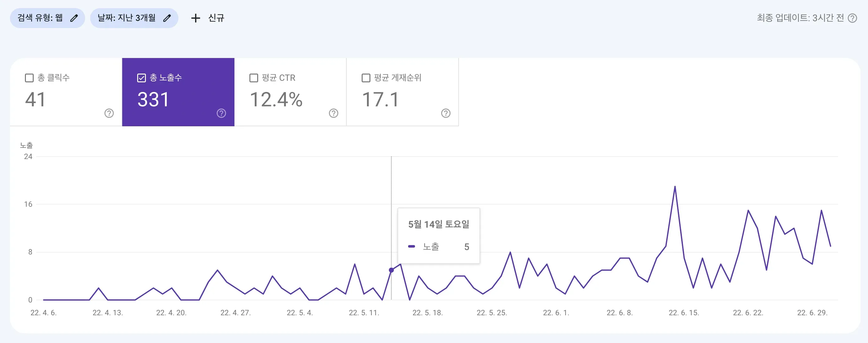The width and height of the screenshot is (868, 343).
Task: Click the plus icon beside 신규
Action: pos(196,18)
